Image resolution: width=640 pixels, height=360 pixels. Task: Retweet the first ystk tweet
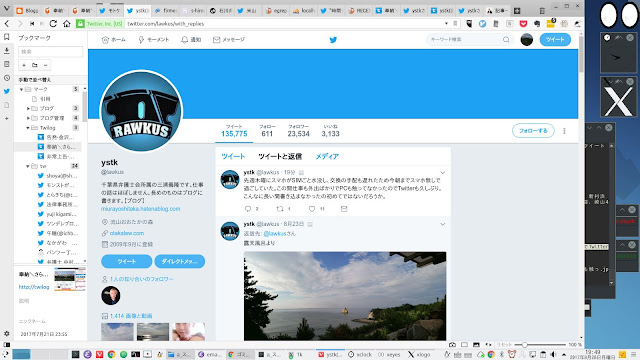pyautogui.click(x=280, y=209)
